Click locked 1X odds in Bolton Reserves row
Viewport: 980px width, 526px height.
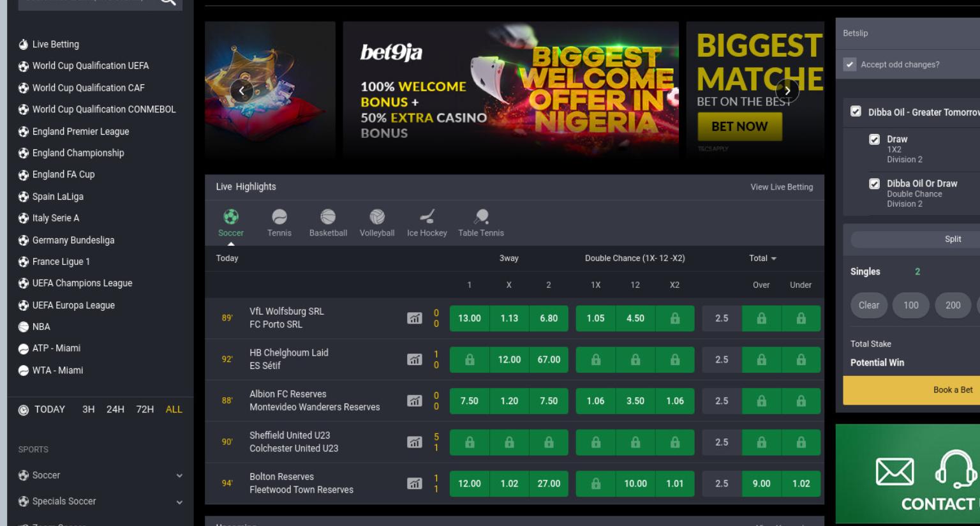[x=596, y=484]
